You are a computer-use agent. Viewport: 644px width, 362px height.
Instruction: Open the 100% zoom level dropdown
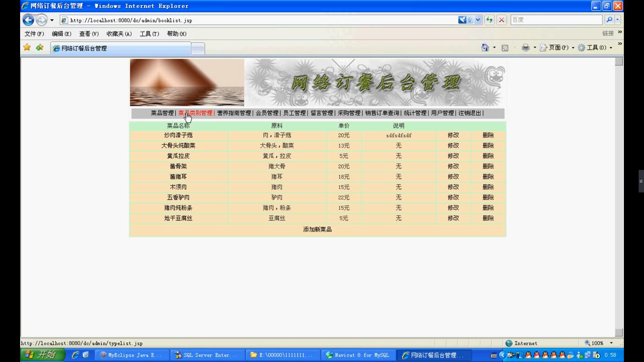pos(611,343)
